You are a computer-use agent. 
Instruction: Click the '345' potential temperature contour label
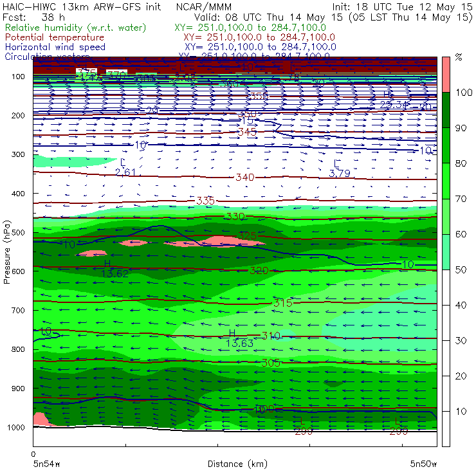coord(247,132)
